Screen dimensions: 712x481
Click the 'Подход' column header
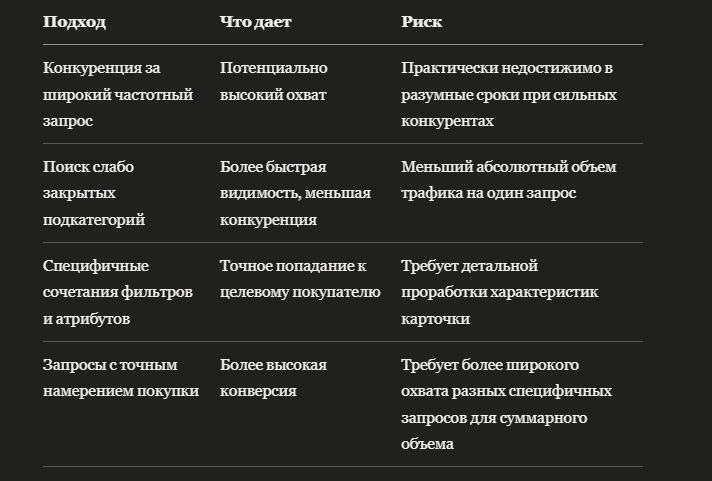74,22
